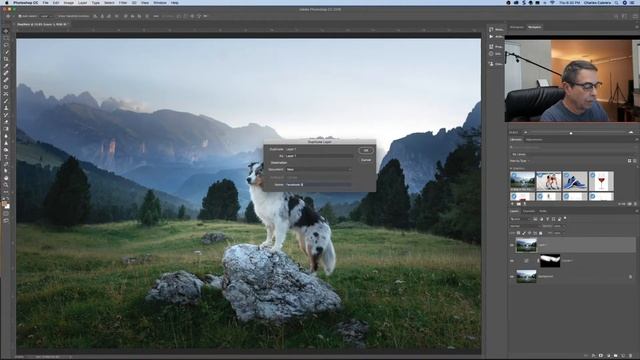Screen dimensions: 640x360
Task: Select the Type tool in toolbox
Action: pos(6,157)
